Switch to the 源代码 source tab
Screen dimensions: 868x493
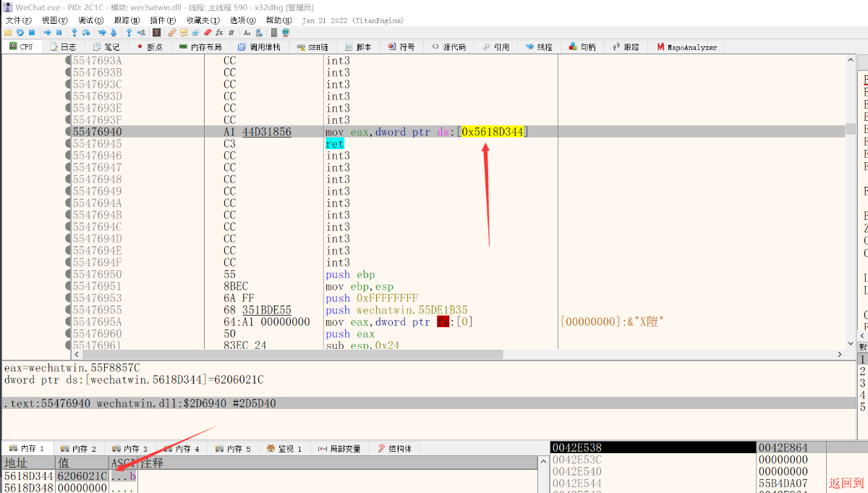[448, 47]
